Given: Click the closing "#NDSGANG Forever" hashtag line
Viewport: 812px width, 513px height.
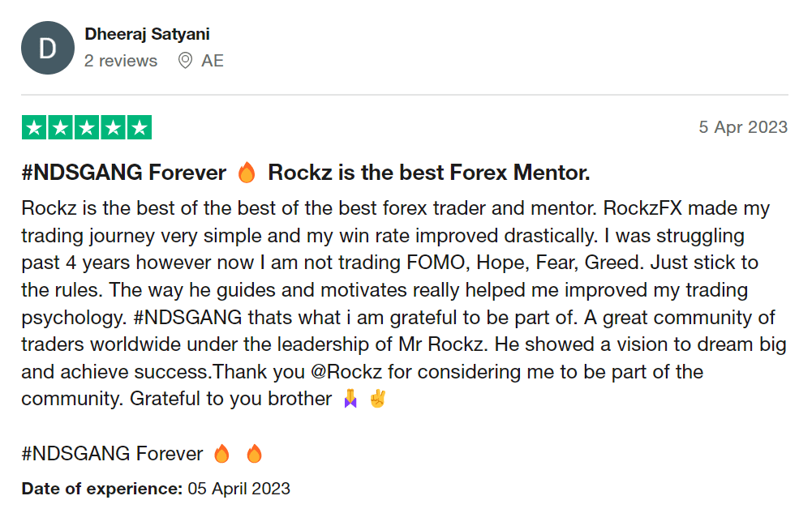Looking at the screenshot, I should [112, 454].
